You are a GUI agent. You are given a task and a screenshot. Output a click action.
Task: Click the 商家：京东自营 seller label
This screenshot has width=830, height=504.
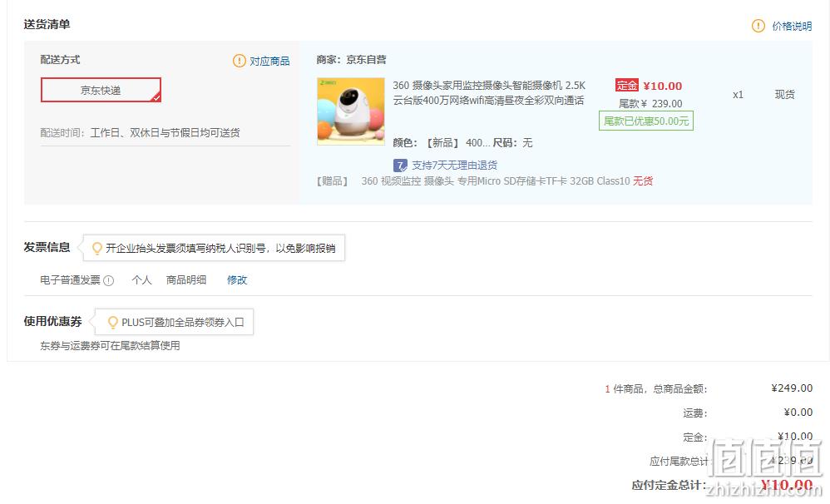tap(351, 60)
